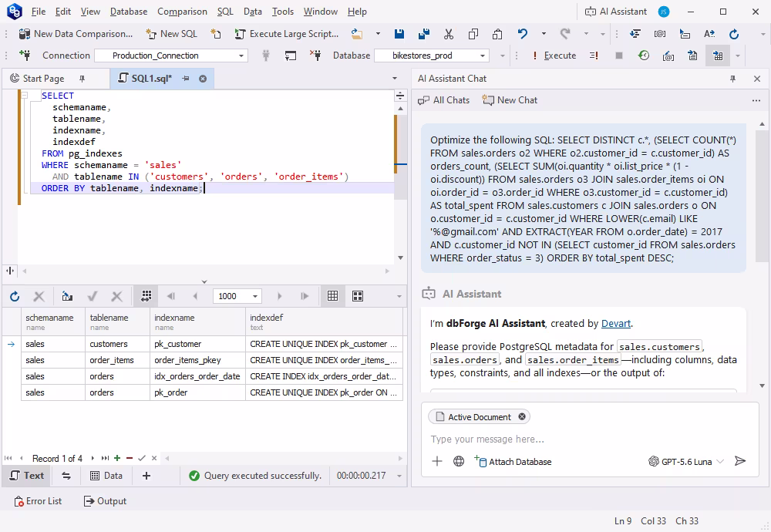Click the execute current statement icon

pyautogui.click(x=594, y=56)
